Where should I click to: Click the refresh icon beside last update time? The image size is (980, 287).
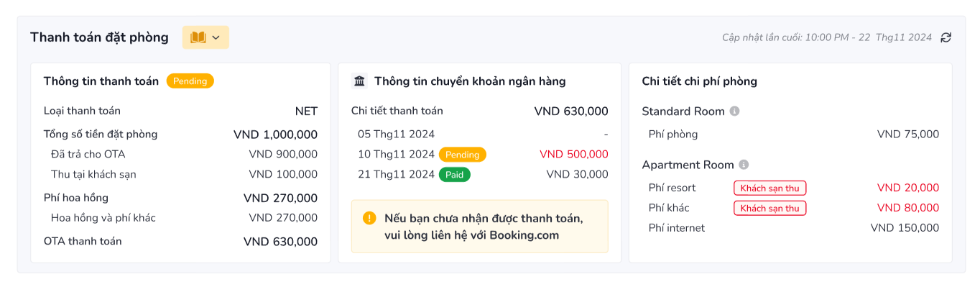[946, 37]
